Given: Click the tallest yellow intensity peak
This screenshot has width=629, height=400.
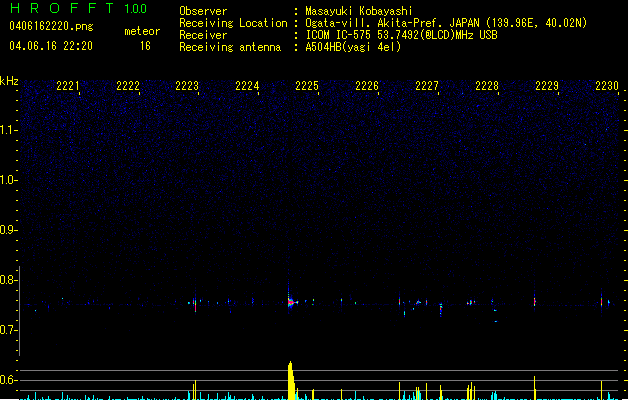Looking at the screenshot, I should point(291,380).
